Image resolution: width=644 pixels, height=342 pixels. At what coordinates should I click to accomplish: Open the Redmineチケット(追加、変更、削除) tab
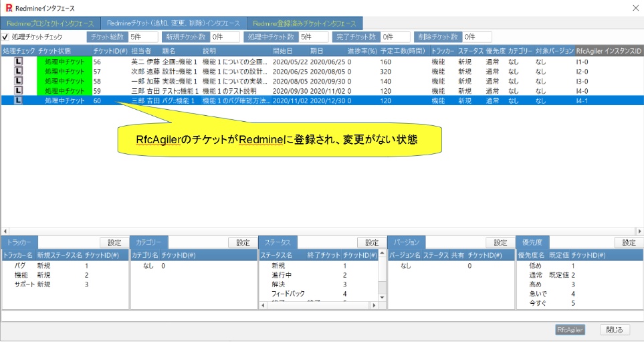(x=173, y=23)
